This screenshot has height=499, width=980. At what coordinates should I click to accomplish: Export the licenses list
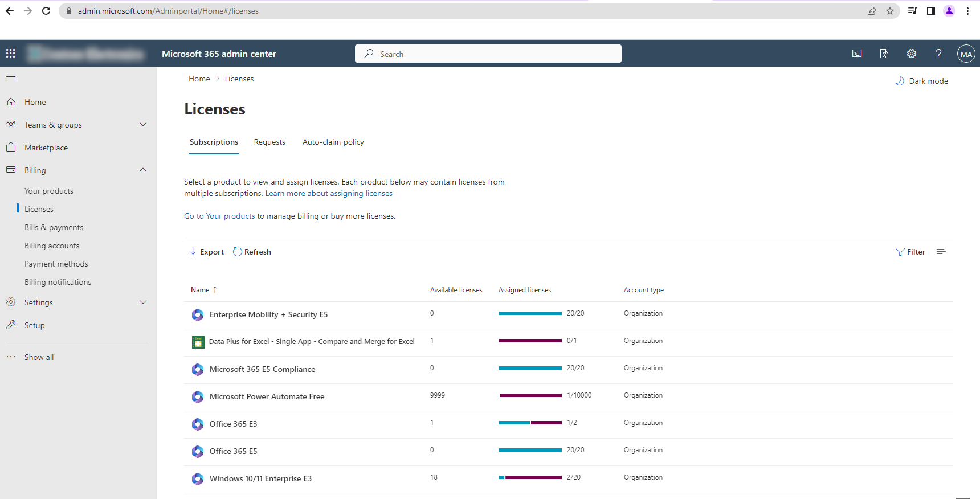tap(206, 252)
